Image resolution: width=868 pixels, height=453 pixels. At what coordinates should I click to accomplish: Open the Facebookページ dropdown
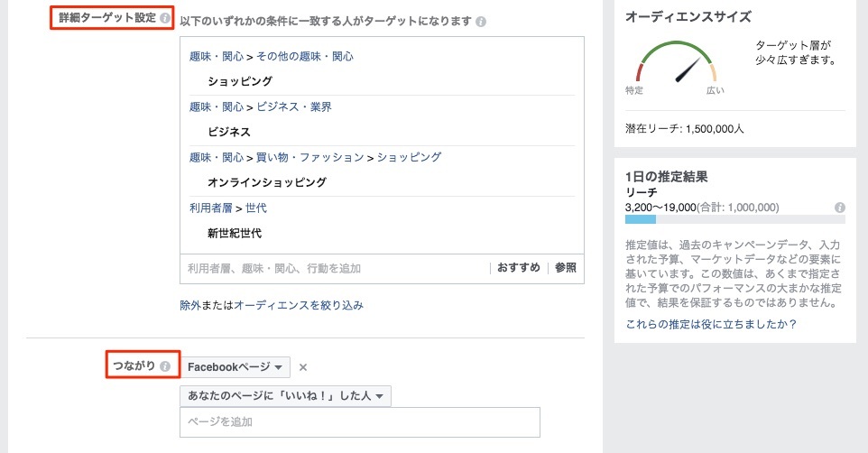click(x=235, y=367)
